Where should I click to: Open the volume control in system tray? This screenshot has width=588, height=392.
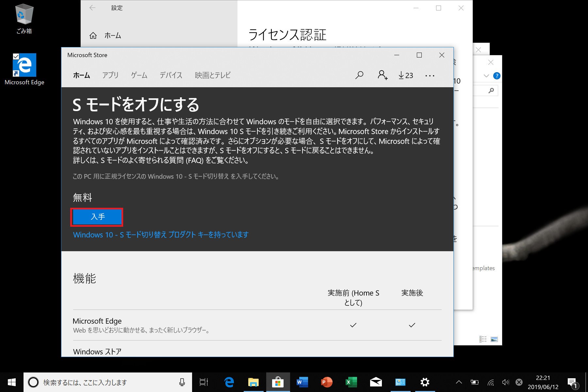[505, 382]
